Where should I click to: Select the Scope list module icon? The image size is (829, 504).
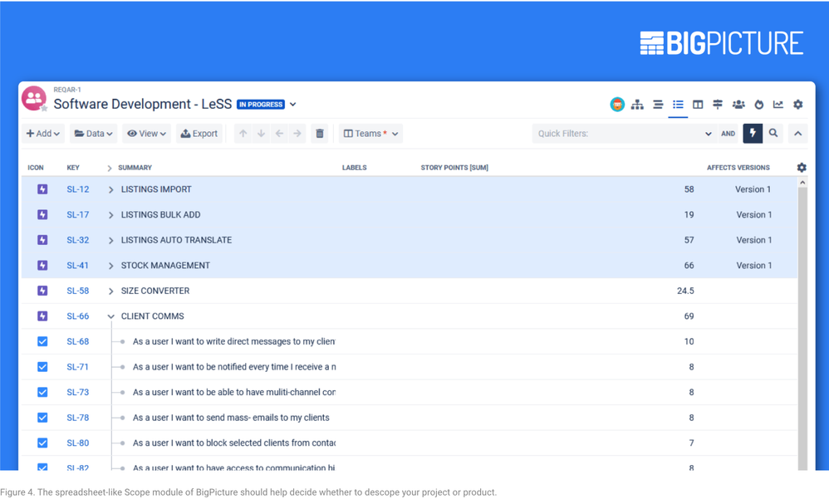pyautogui.click(x=678, y=105)
